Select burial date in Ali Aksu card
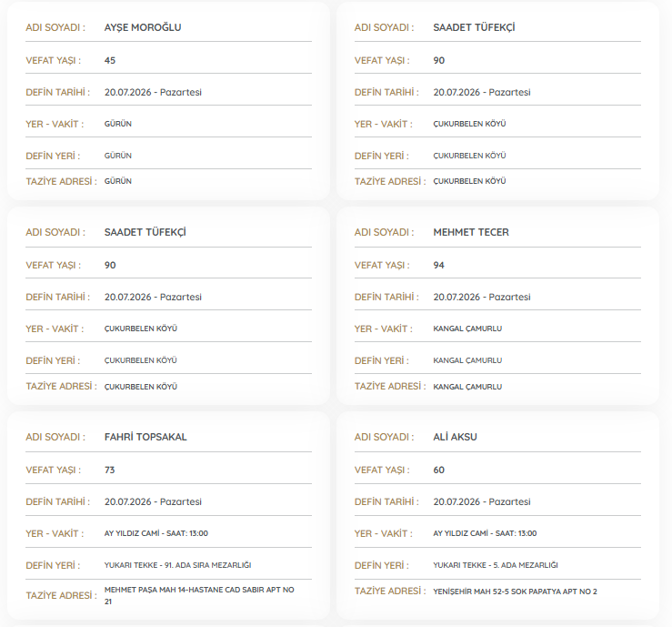The image size is (672, 627). point(482,501)
